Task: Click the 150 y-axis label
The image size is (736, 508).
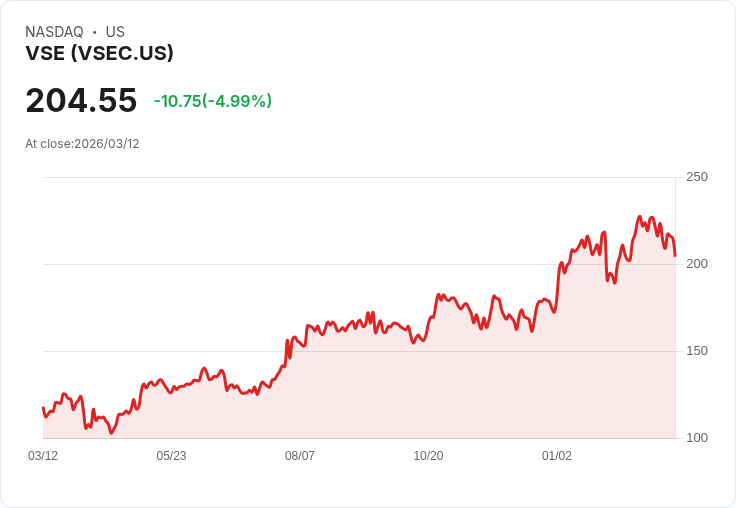Action: click(x=697, y=351)
